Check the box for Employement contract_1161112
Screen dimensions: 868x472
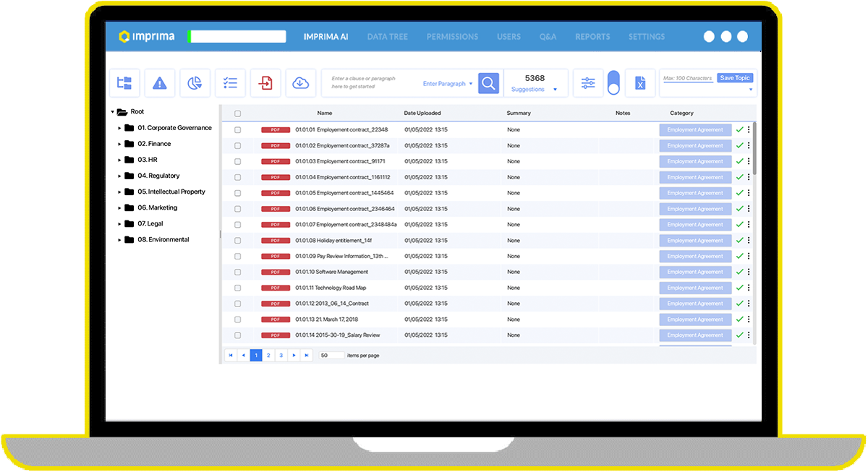click(x=237, y=177)
